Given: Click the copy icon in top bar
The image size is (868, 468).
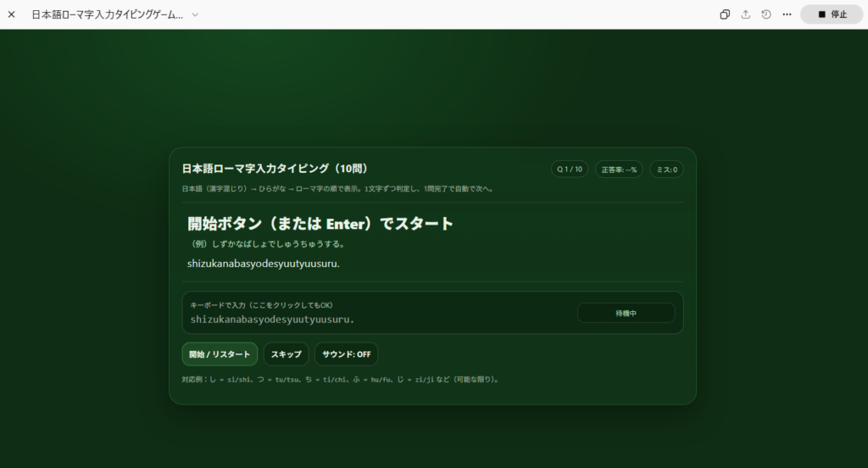Looking at the screenshot, I should click(725, 14).
